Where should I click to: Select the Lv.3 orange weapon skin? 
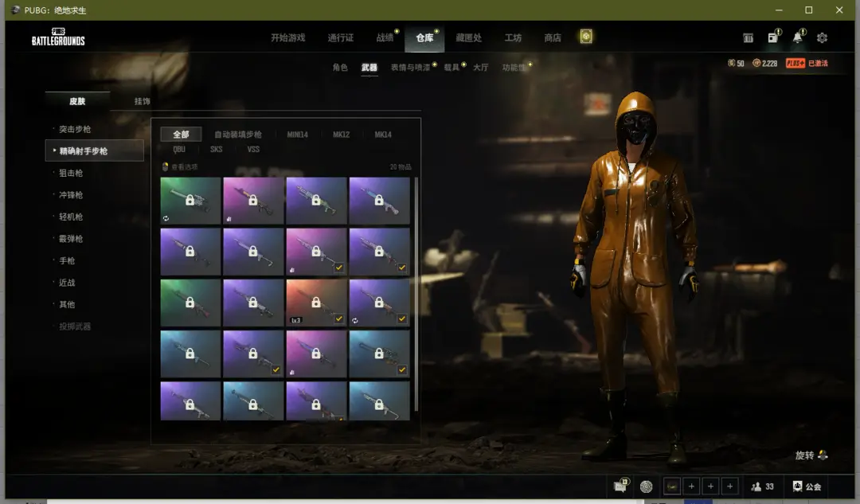coord(316,303)
